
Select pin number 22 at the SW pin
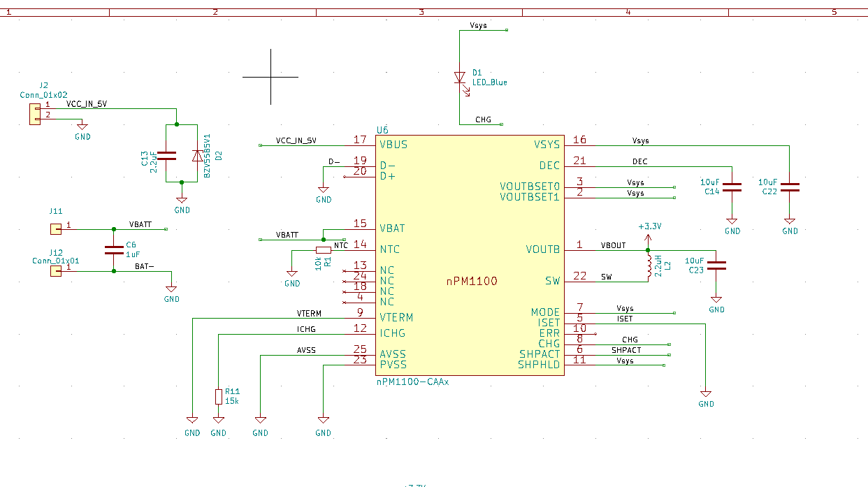click(579, 277)
